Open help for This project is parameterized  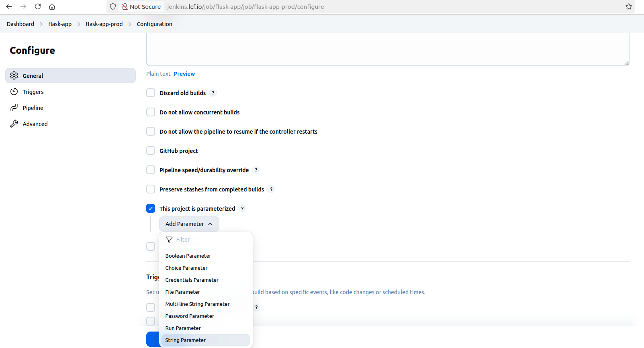(242, 209)
